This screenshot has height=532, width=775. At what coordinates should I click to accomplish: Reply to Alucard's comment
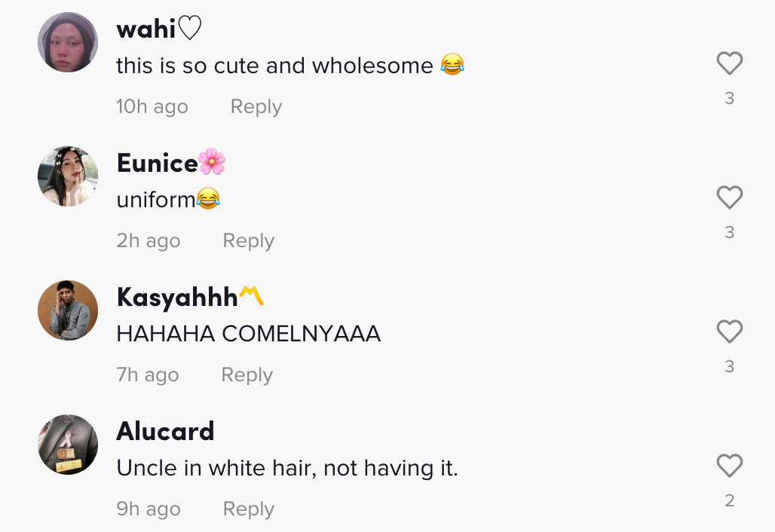pyautogui.click(x=248, y=509)
